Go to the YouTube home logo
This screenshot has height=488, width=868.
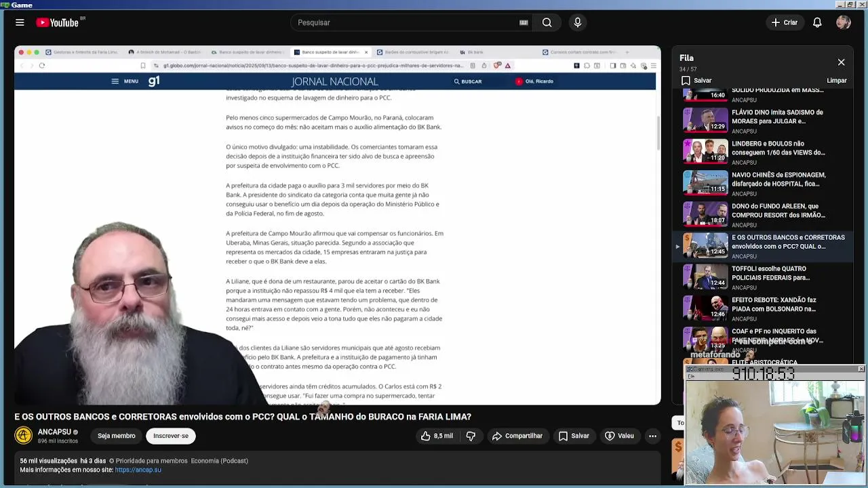point(58,22)
